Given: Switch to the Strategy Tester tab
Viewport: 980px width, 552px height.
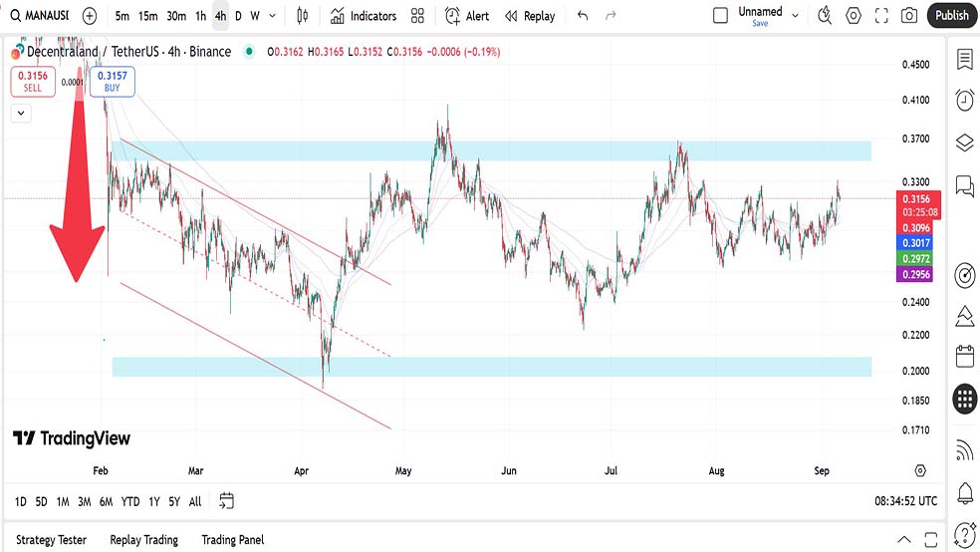Looking at the screenshot, I should tap(51, 540).
